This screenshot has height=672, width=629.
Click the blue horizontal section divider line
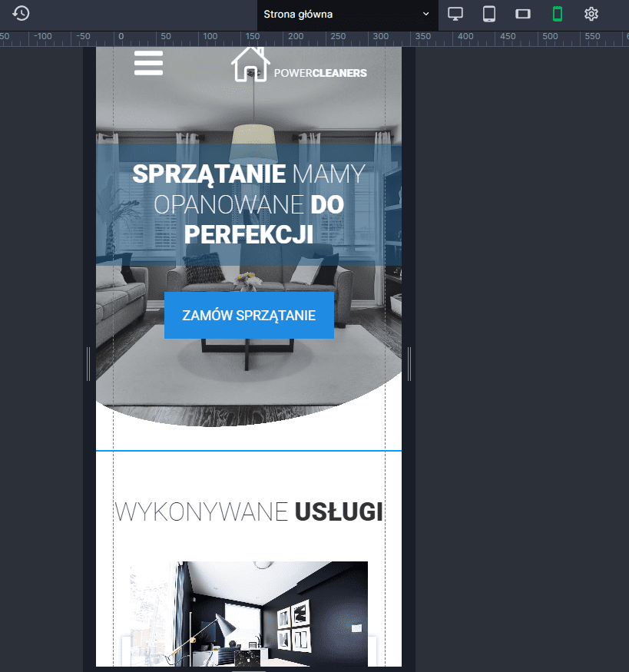click(x=248, y=451)
